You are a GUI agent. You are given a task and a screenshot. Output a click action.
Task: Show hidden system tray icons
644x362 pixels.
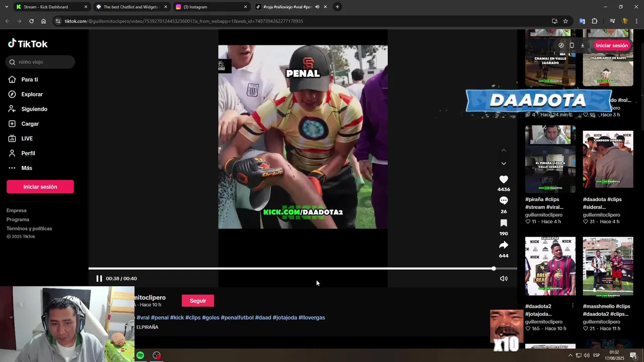[570, 355]
